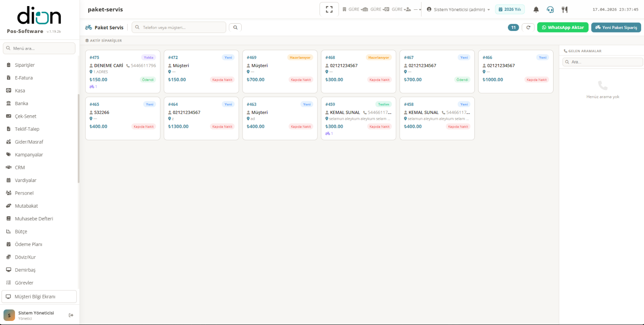Open support headset icon
This screenshot has height=325, width=644.
[x=550, y=9]
